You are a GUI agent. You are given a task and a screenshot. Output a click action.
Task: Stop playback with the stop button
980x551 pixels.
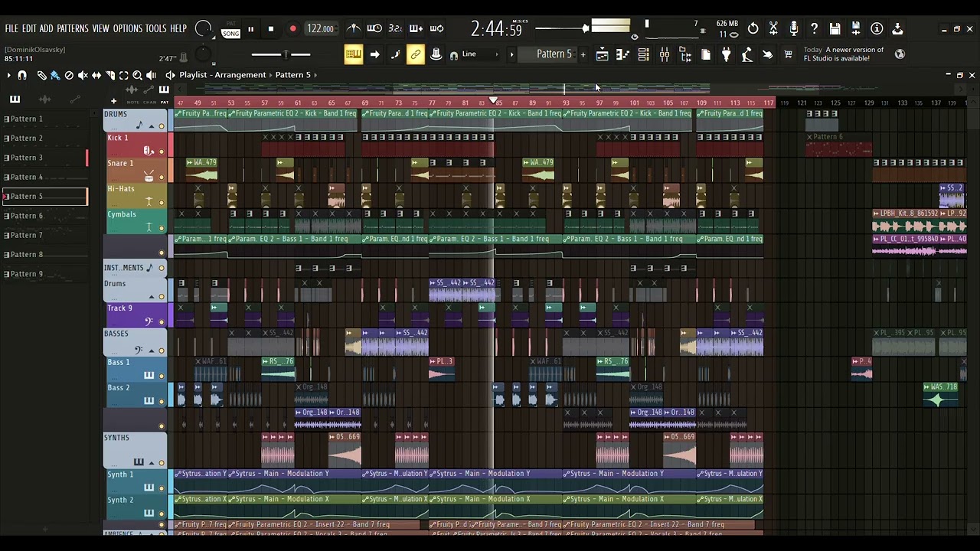click(271, 29)
